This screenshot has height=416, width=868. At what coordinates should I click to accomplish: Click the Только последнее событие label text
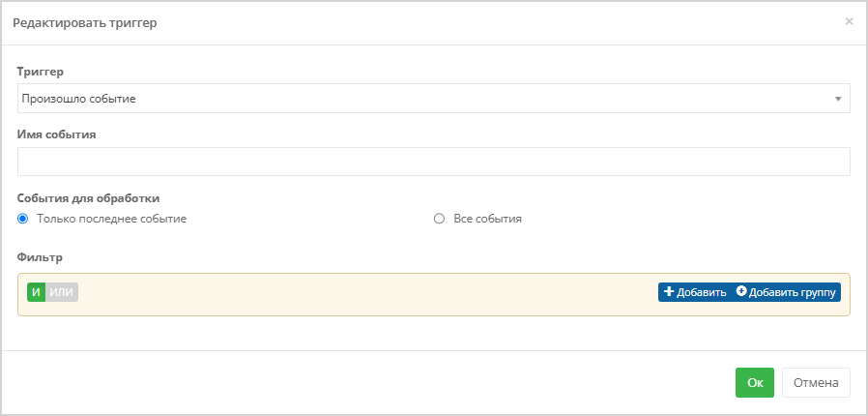(112, 219)
